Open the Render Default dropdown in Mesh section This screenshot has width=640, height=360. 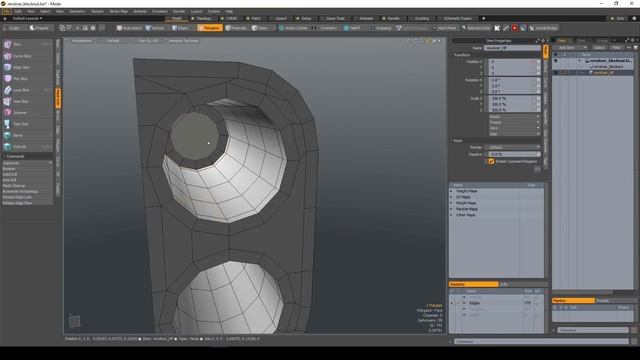(514, 147)
